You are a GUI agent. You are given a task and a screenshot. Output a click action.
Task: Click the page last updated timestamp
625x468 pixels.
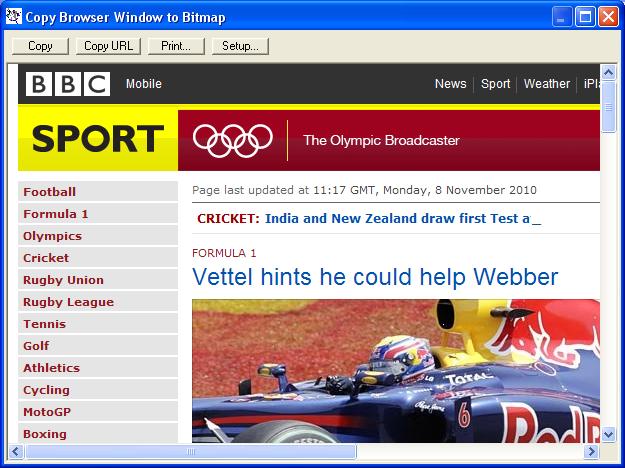tap(364, 190)
